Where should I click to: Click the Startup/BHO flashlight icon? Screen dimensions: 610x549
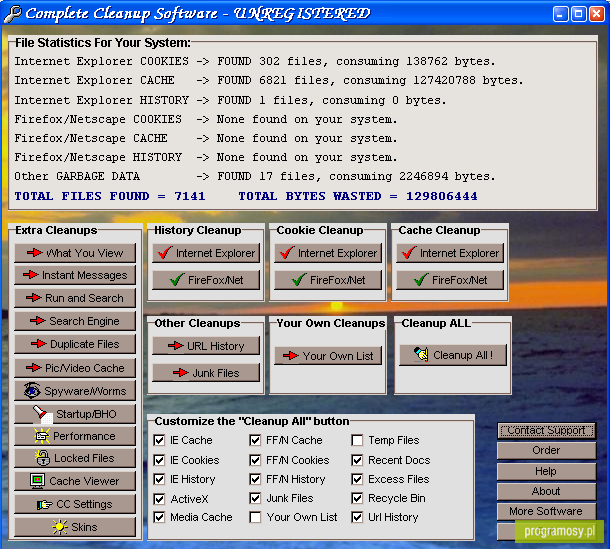(43, 414)
